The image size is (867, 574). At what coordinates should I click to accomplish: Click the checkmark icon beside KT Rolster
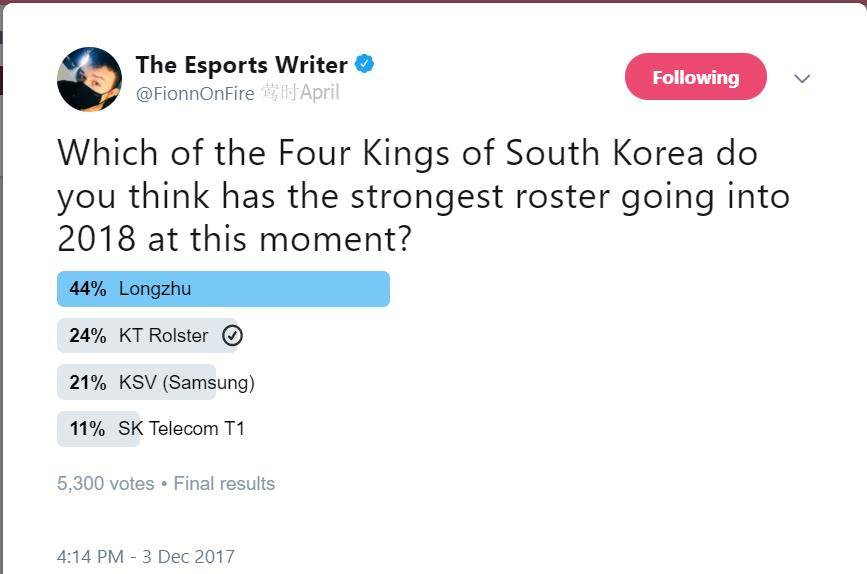[x=233, y=336]
